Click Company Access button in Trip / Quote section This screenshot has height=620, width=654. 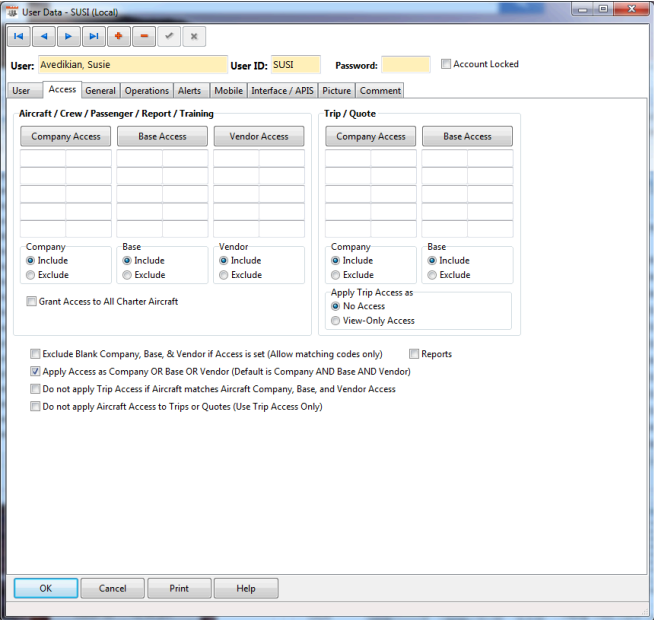(371, 136)
